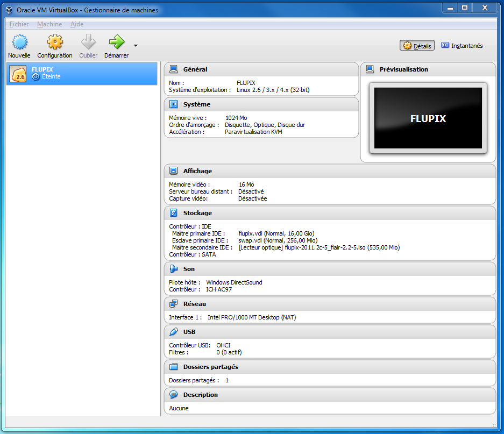This screenshot has width=504, height=434.
Task: Click the '1024 Mo' memory value
Action: (x=236, y=118)
